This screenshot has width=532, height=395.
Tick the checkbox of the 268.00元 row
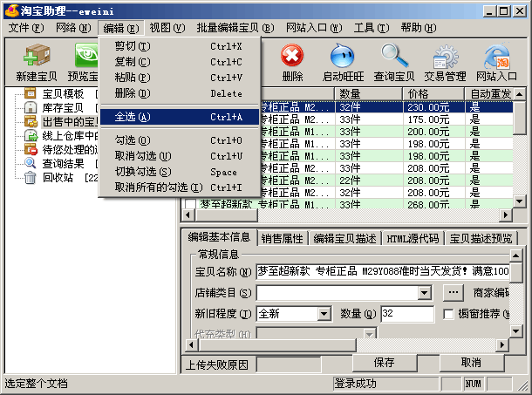tap(190, 204)
